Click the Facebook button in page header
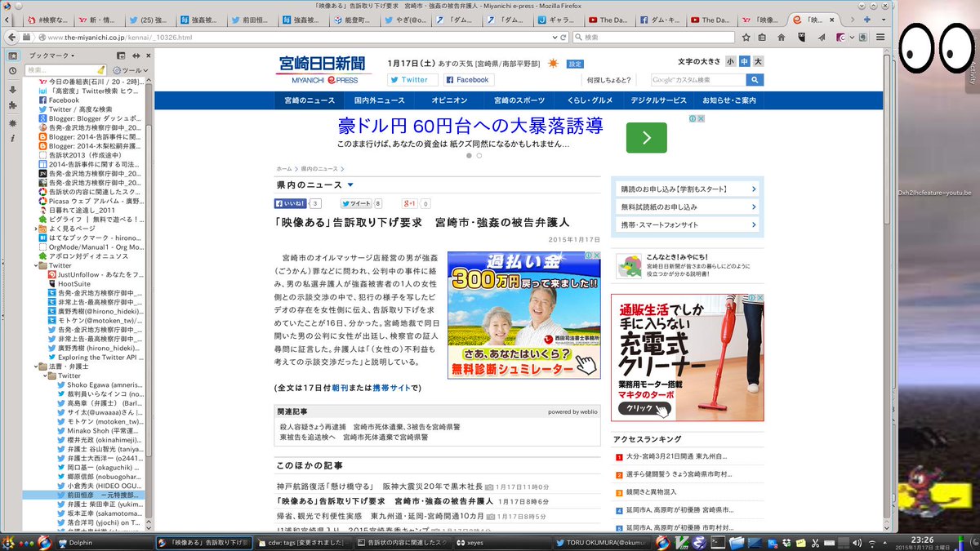980x551 pixels. coord(469,80)
